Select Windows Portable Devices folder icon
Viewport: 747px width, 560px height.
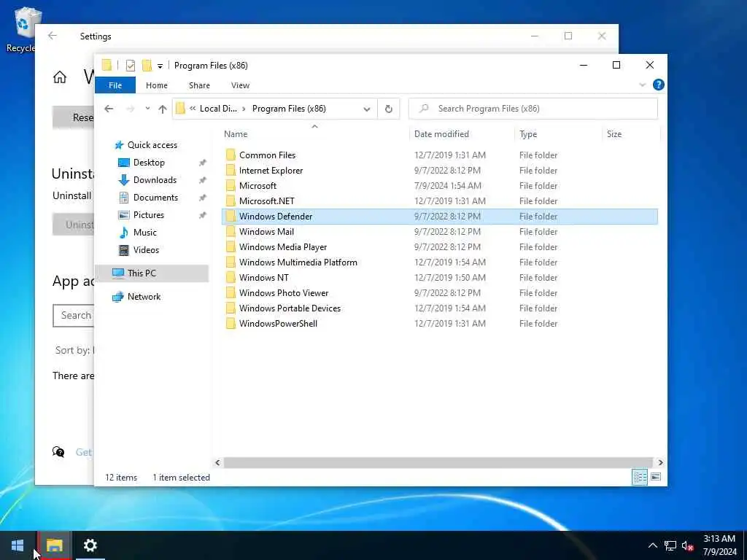tap(231, 308)
